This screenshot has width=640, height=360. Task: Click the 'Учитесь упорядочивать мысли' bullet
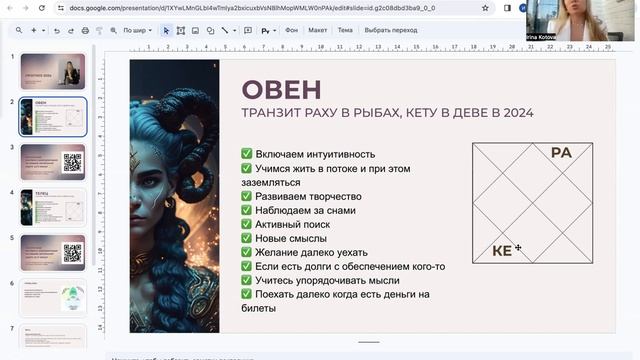pos(327,281)
